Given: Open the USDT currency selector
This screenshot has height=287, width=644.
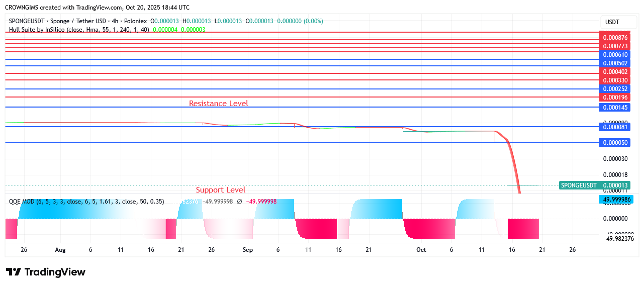Looking at the screenshot, I should (x=612, y=22).
